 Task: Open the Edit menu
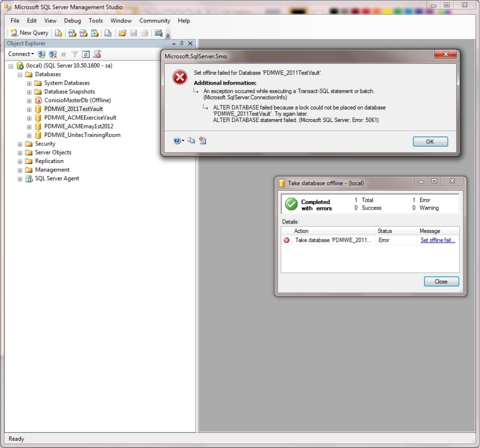pyautogui.click(x=32, y=20)
